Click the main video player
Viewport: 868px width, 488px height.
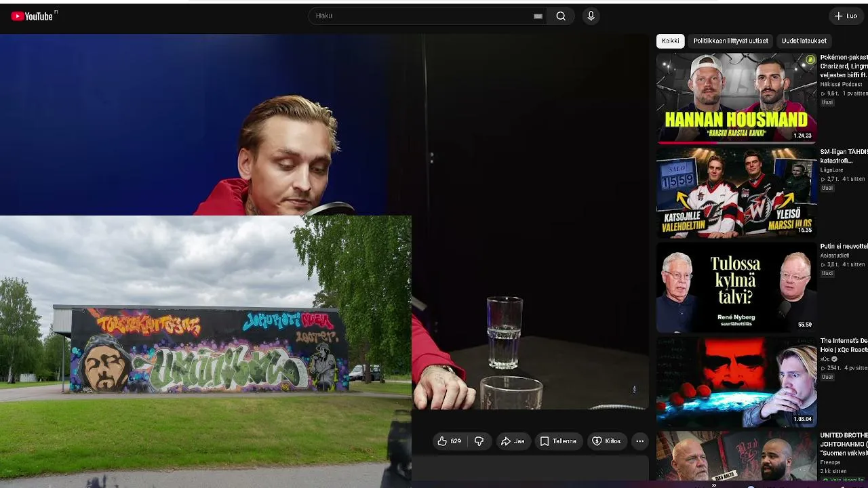(x=324, y=222)
